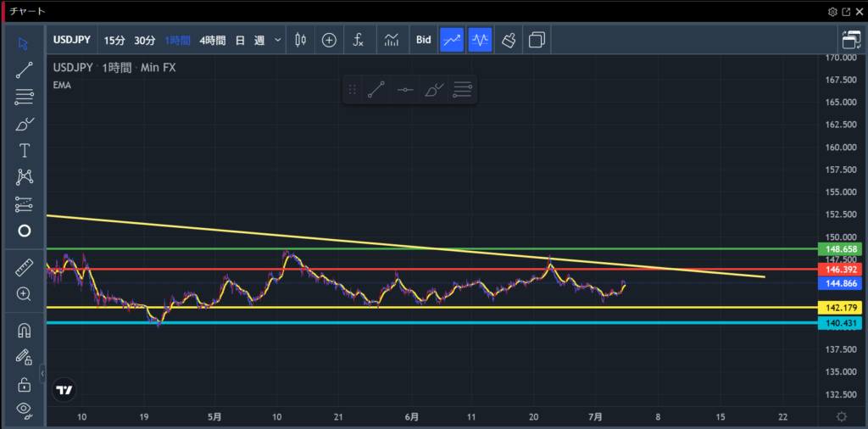The height and width of the screenshot is (429, 868).
Task: Toggle the Bid price button
Action: coord(424,41)
